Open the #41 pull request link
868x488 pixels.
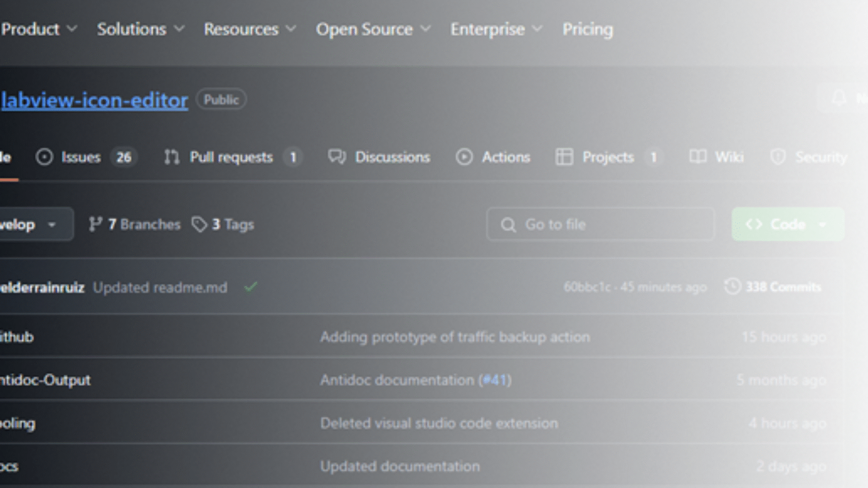coord(495,380)
